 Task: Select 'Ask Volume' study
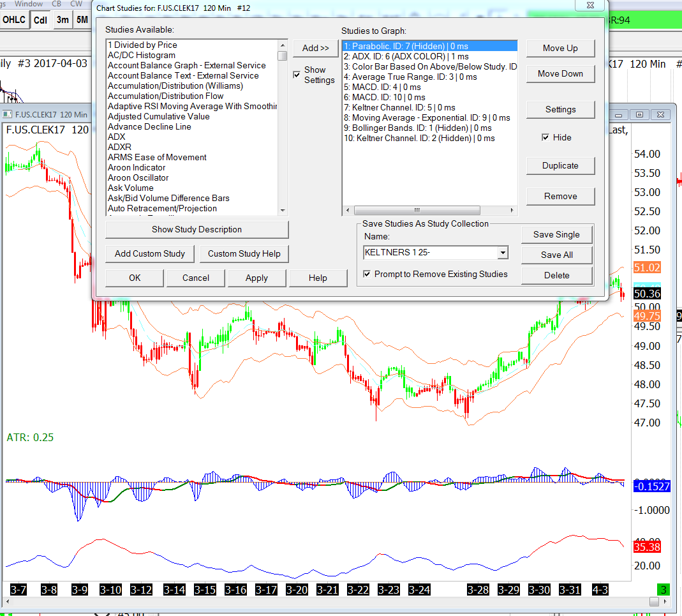(131, 188)
